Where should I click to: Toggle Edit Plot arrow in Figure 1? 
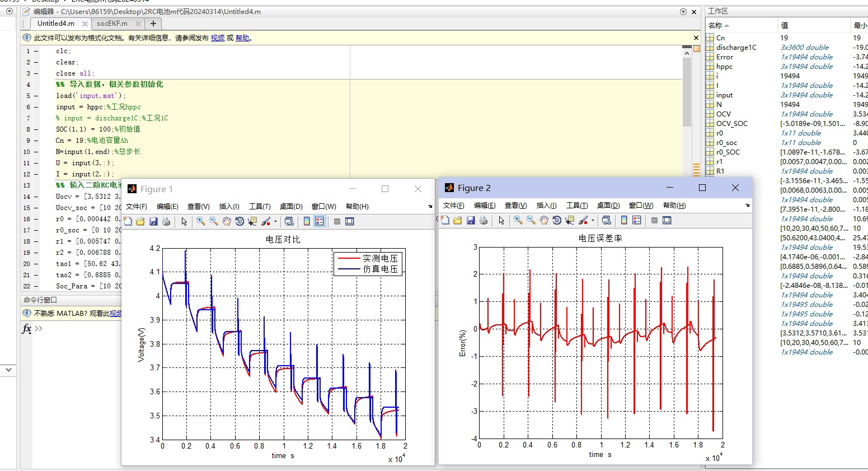pyautogui.click(x=184, y=222)
